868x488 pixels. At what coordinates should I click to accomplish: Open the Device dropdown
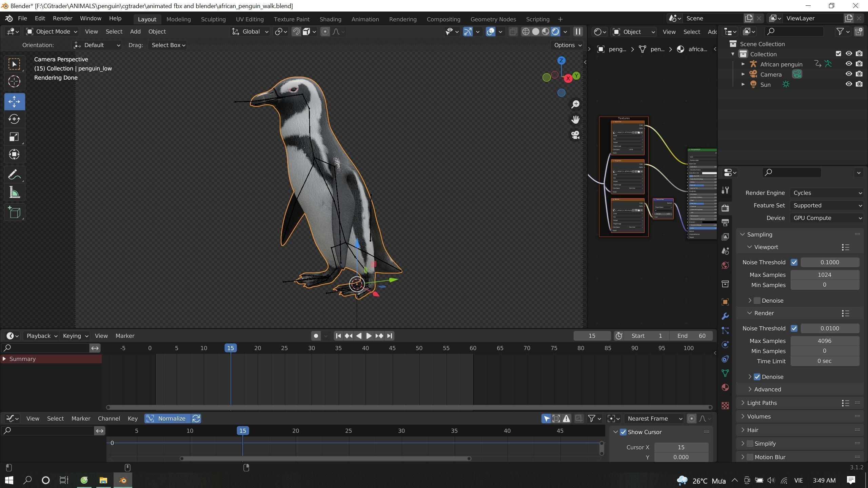pyautogui.click(x=827, y=218)
